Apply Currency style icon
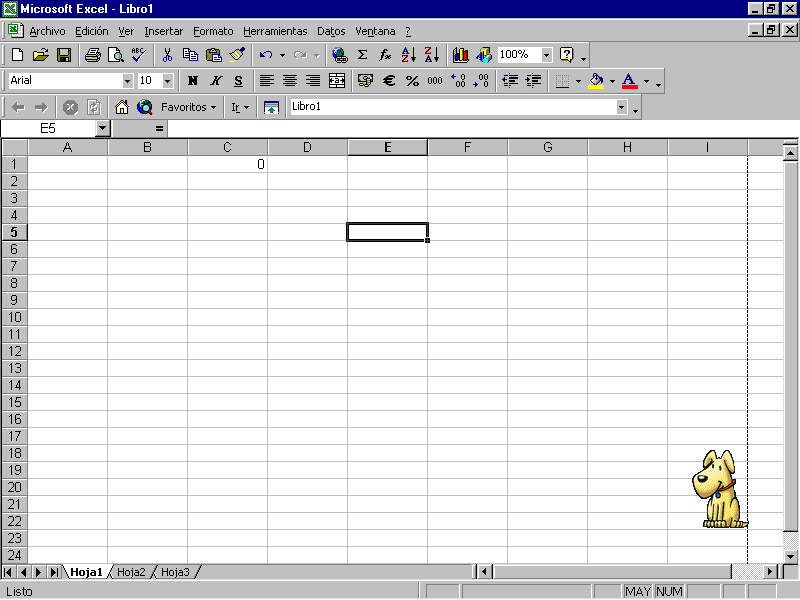Screen dimensions: 800x600 click(x=365, y=81)
